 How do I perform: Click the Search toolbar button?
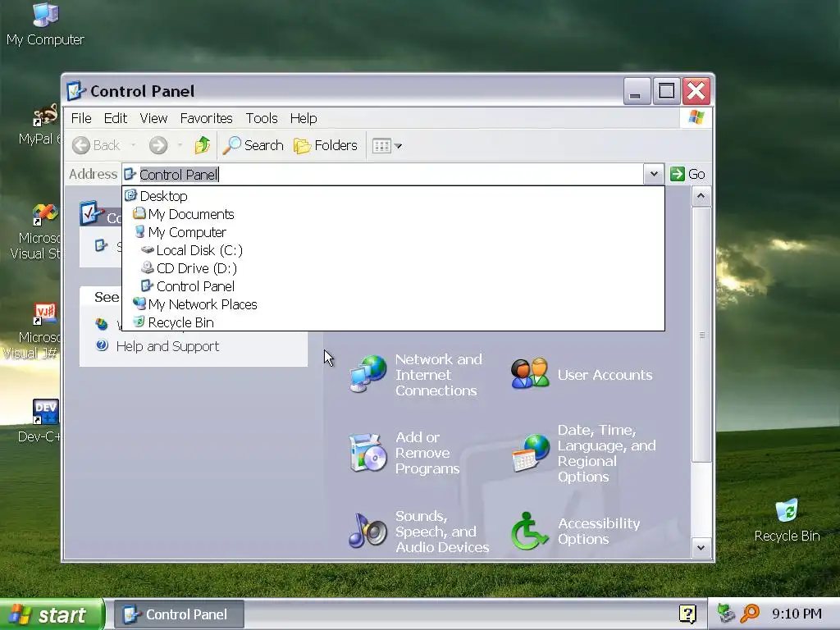coord(253,145)
